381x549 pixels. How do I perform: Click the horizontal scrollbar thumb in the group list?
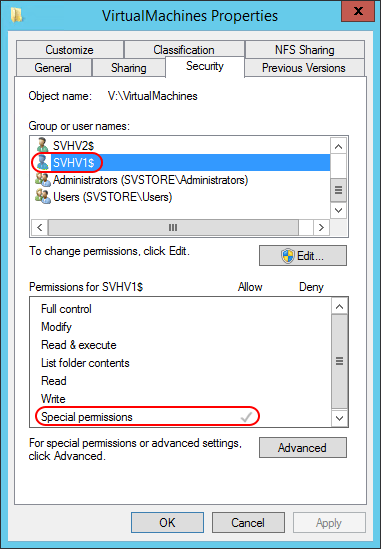[x=173, y=228]
